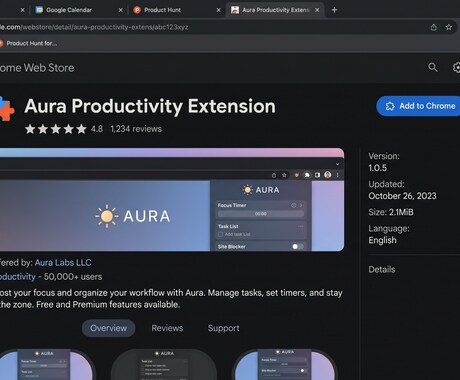Click the 4.8 rating number
Image resolution: width=460 pixels, height=380 pixels.
tap(97, 129)
